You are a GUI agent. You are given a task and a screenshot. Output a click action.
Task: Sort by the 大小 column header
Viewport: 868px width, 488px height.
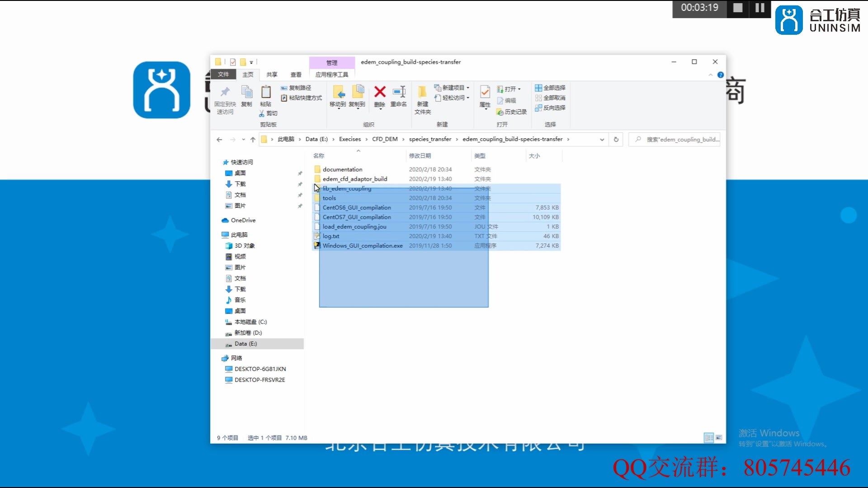(x=534, y=156)
